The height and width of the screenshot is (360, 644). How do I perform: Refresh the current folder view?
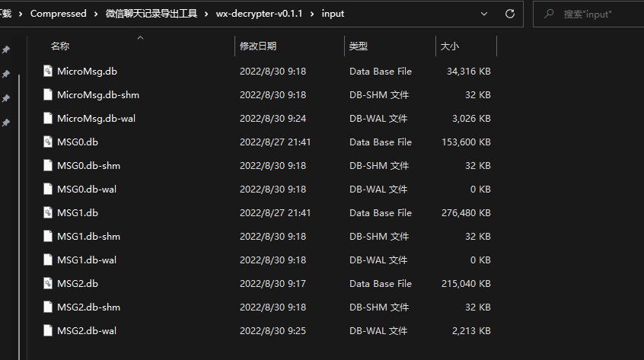tap(510, 14)
